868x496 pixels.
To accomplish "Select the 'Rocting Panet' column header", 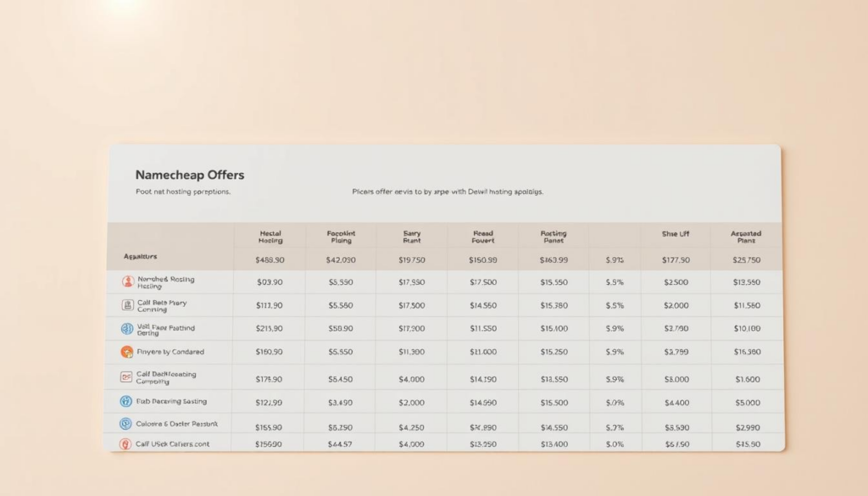I will (x=554, y=237).
